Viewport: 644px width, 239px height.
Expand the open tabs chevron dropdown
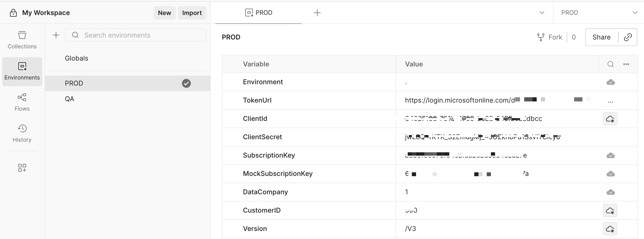[542, 13]
